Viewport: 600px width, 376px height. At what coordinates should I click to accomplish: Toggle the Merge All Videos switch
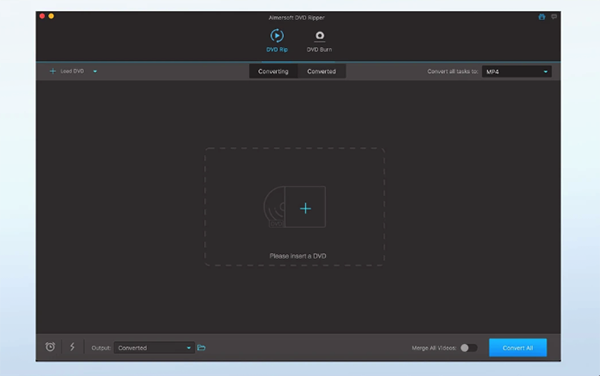pyautogui.click(x=468, y=348)
